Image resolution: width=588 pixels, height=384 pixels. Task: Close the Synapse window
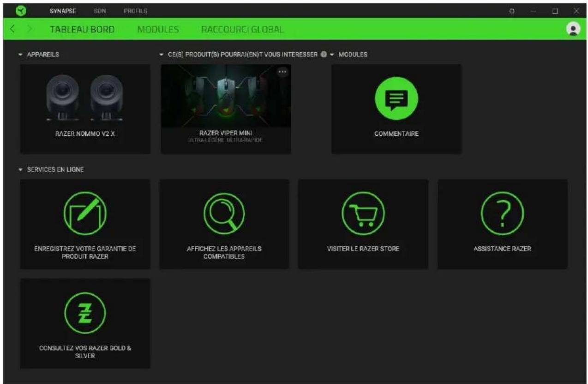coord(576,11)
